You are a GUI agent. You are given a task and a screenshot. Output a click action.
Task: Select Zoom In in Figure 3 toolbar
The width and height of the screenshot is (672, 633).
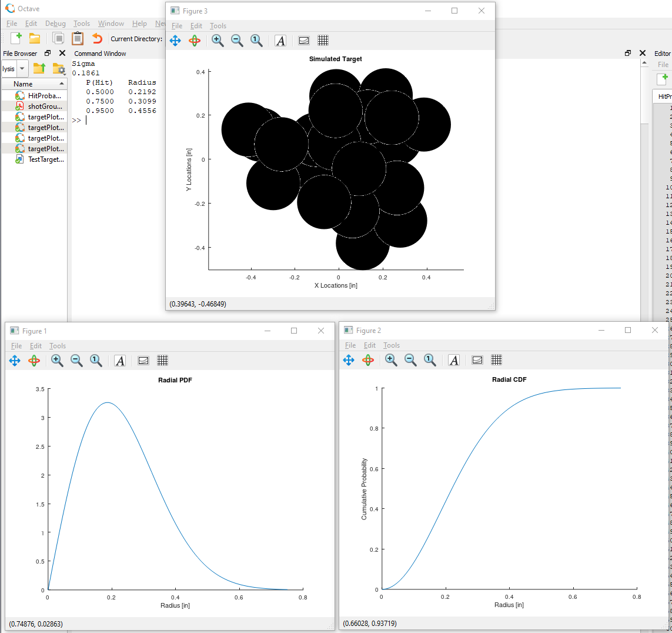click(x=218, y=41)
